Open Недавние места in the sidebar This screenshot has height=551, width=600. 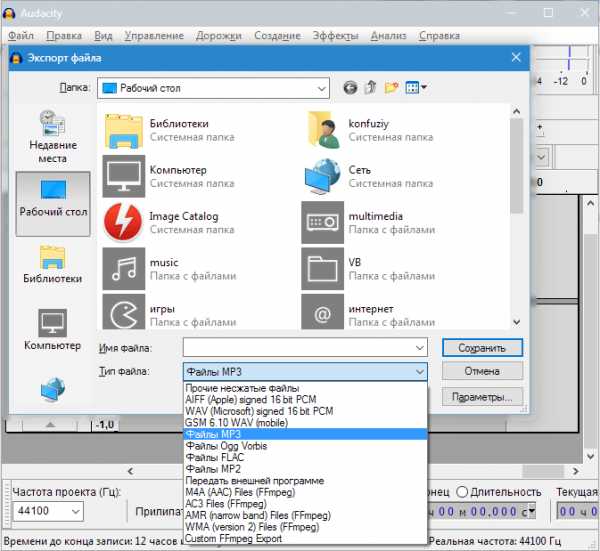[53, 137]
